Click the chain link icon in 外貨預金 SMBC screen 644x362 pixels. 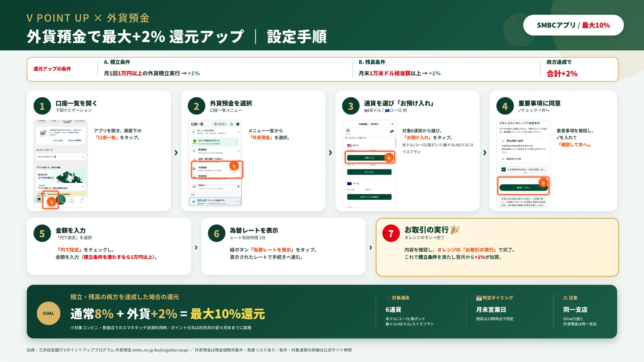pos(392,132)
